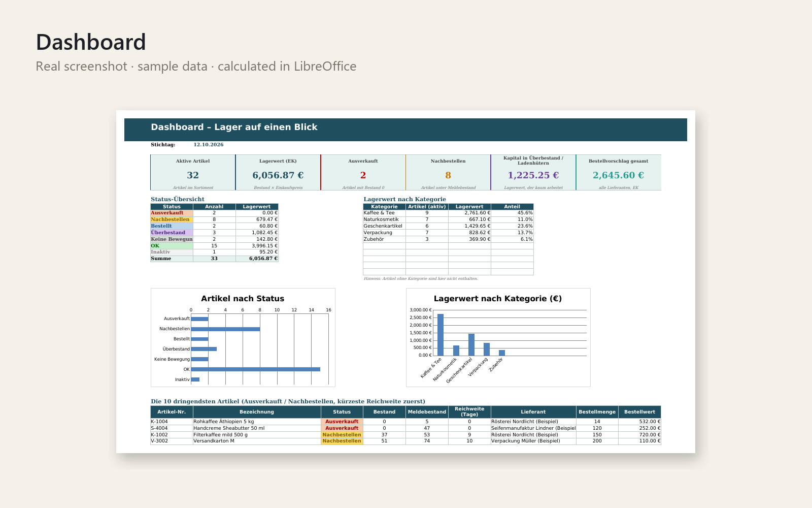
Task: Select the Nachbestellen status of Versandkarton M
Action: pyautogui.click(x=342, y=441)
